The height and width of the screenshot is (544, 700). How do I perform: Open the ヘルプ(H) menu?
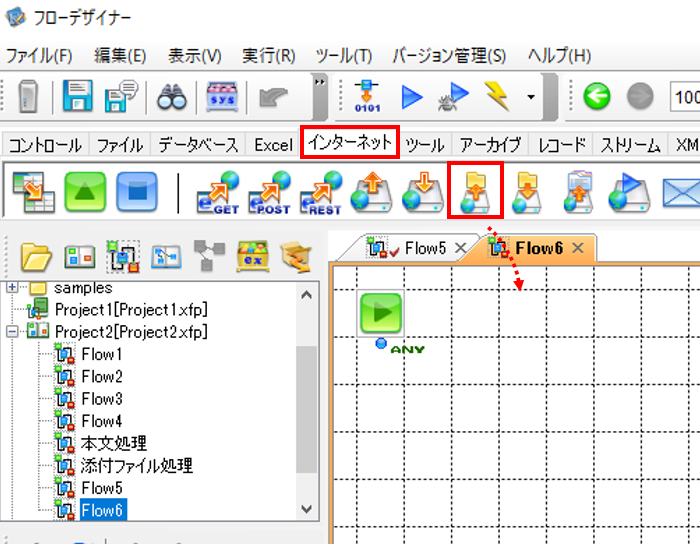tap(559, 56)
